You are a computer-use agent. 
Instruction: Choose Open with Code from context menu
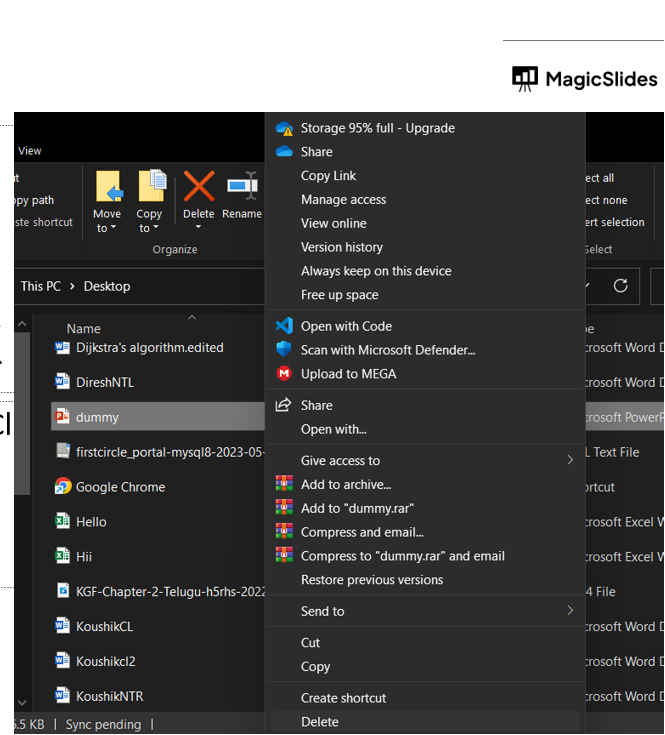pyautogui.click(x=346, y=326)
